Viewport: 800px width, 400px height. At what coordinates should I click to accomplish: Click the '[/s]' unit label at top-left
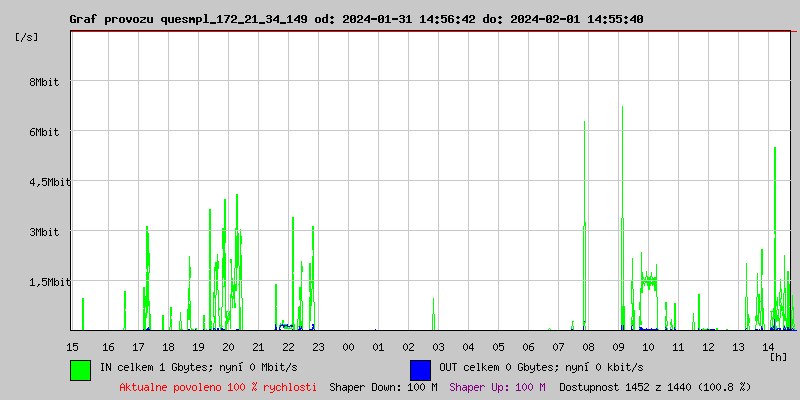pyautogui.click(x=27, y=37)
